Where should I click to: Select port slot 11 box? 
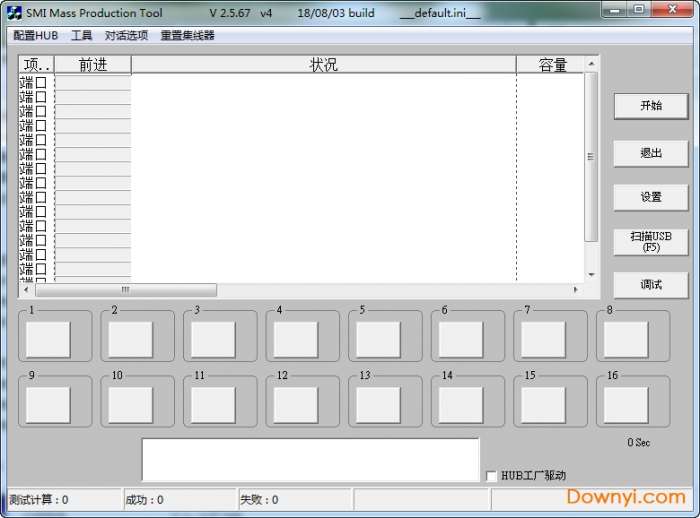213,405
